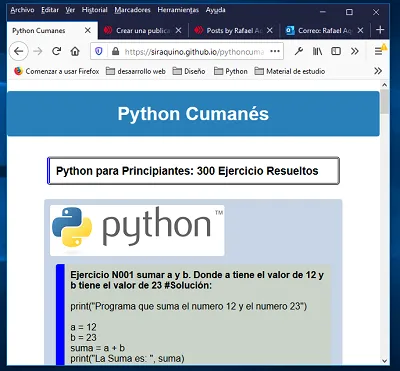Screen dimensions: 400x371
Task: Click scrollbar down arrow
Action: tap(384, 361)
